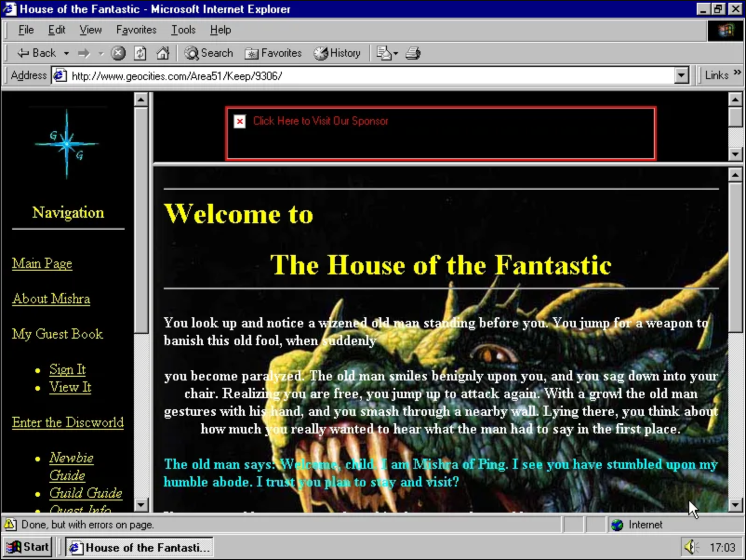Click the Print icon

pyautogui.click(x=413, y=53)
